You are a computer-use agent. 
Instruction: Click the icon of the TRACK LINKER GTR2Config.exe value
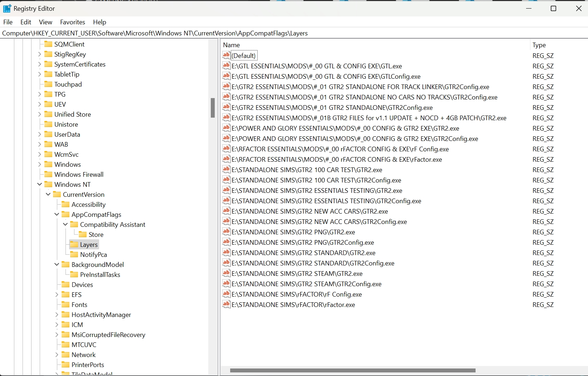(226, 86)
